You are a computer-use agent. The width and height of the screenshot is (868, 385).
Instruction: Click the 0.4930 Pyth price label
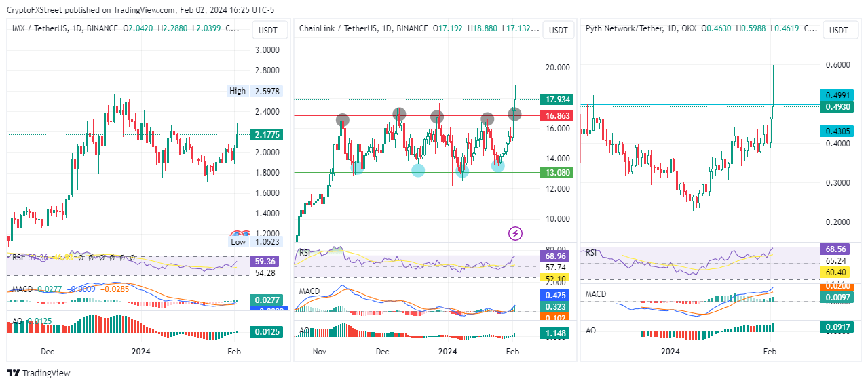pyautogui.click(x=837, y=106)
